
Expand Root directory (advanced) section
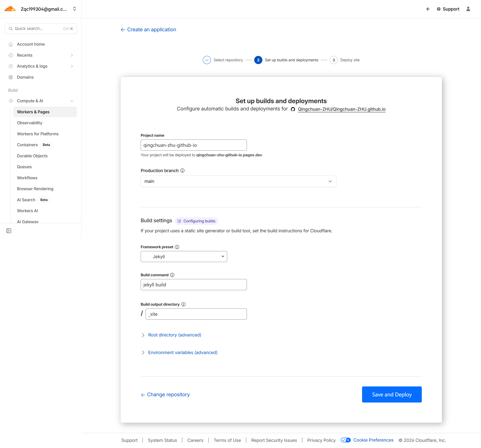click(174, 335)
